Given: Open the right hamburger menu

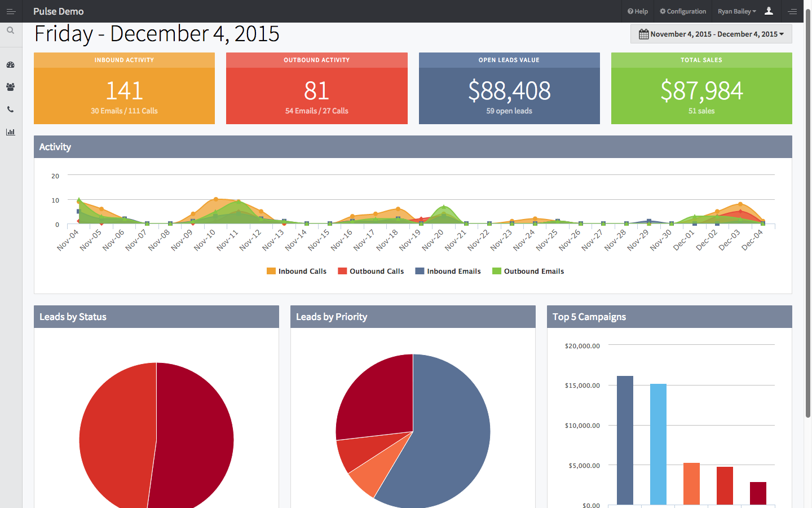Looking at the screenshot, I should [x=793, y=11].
